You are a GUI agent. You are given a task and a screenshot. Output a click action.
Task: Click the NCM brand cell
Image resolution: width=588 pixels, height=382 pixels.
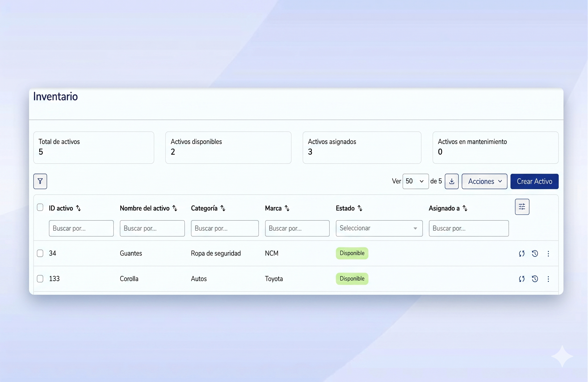click(271, 253)
